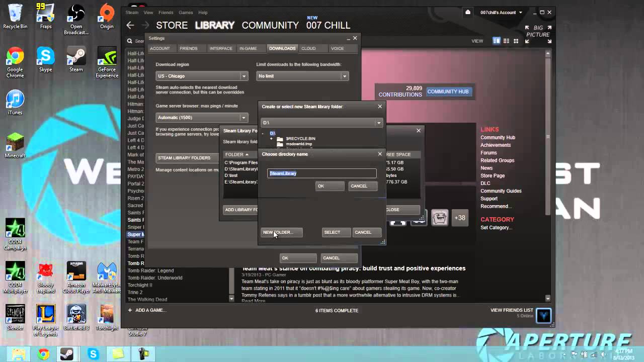Click the SteamLibrary directory name field
This screenshot has width=644, height=362.
[321, 173]
